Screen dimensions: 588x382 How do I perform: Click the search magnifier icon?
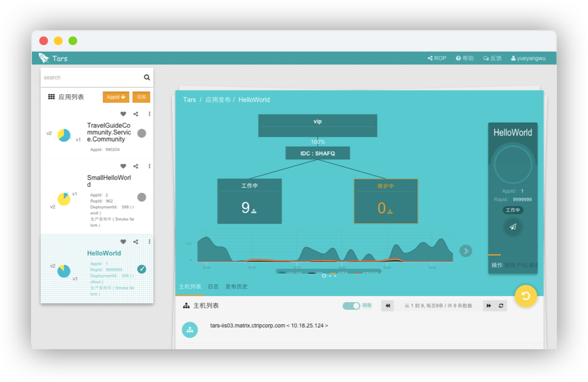tap(147, 78)
